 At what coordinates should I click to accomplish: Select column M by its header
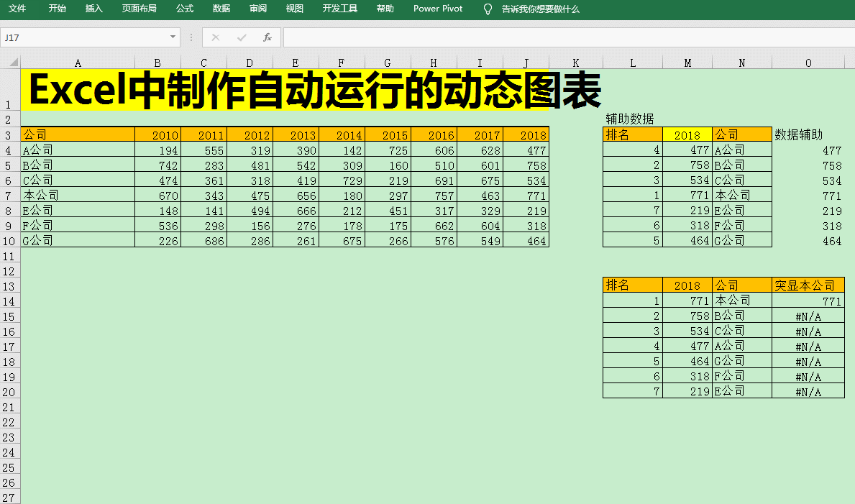coord(687,63)
